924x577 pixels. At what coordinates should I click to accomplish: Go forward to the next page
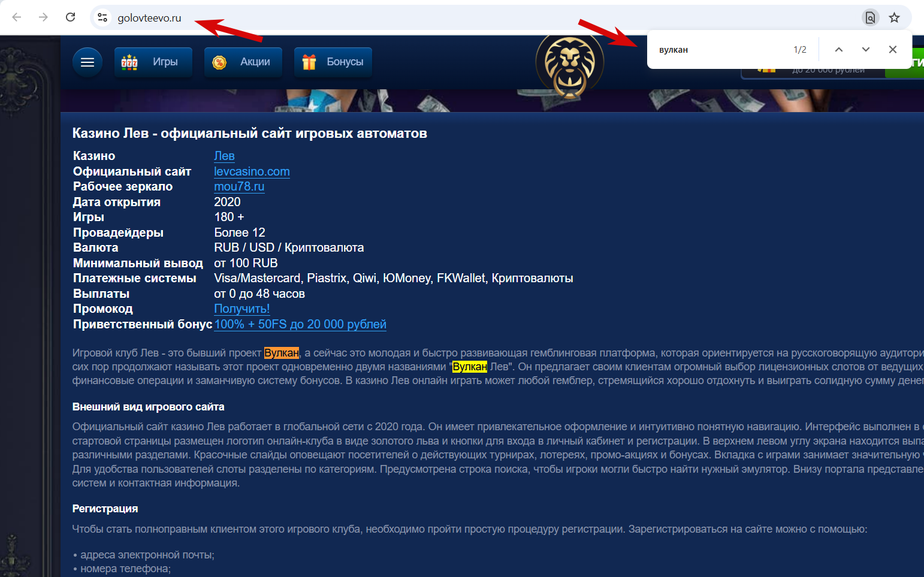(x=43, y=17)
